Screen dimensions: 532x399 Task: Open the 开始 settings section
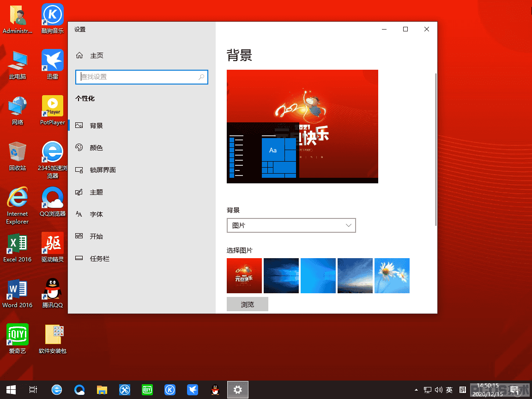click(141, 236)
